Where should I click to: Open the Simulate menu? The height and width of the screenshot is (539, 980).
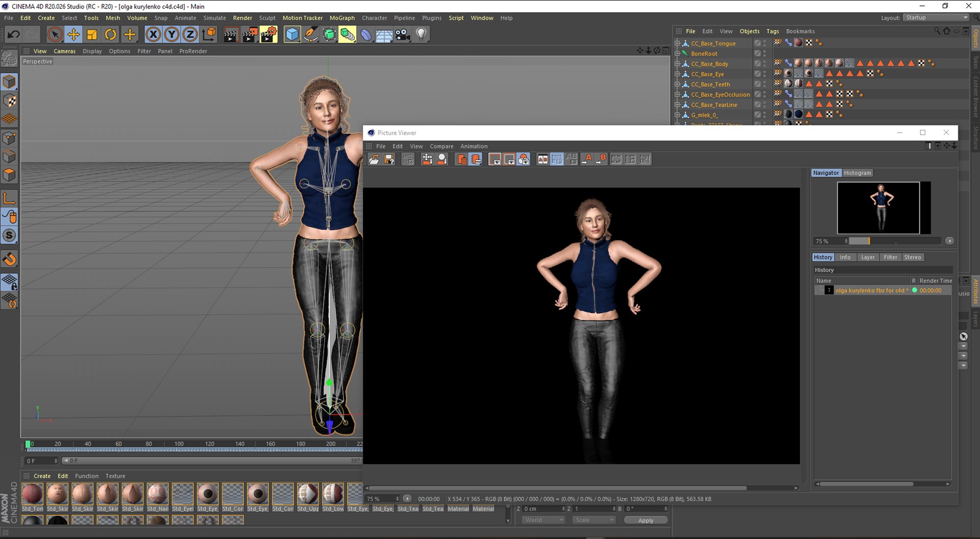(214, 18)
